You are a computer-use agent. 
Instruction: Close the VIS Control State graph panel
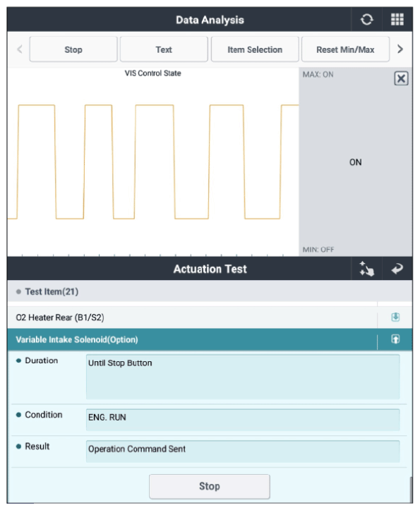[401, 78]
